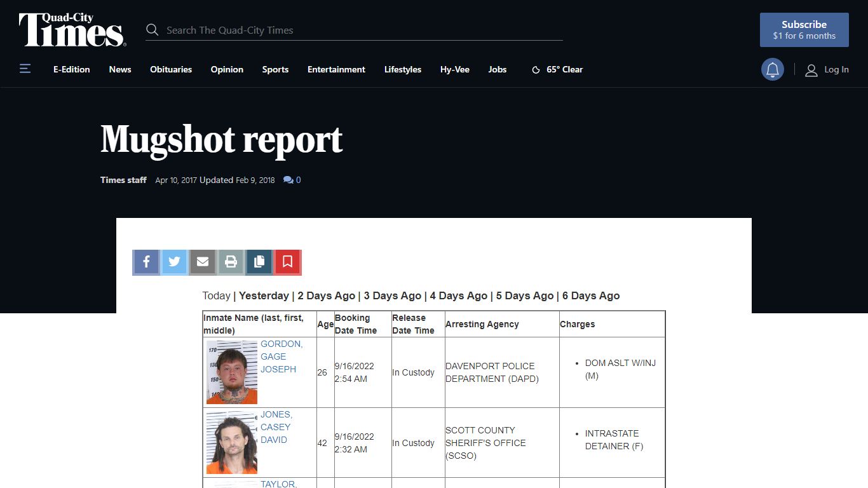Go to the News section

[120, 69]
